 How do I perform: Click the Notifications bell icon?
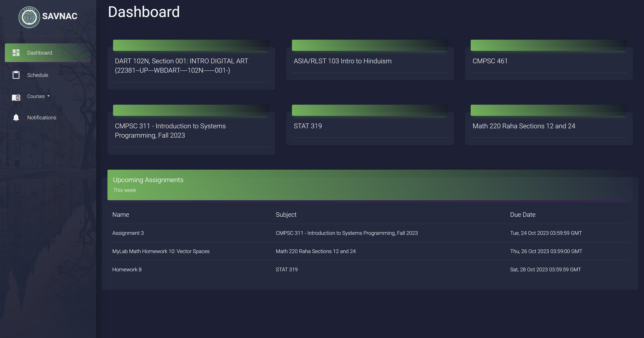click(x=16, y=117)
